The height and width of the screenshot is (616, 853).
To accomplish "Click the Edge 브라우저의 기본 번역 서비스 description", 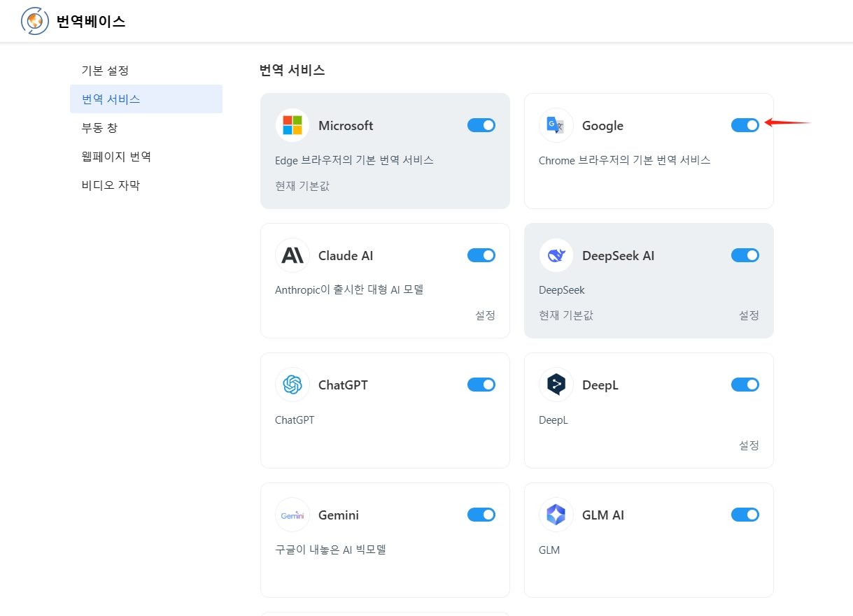I will (354, 160).
